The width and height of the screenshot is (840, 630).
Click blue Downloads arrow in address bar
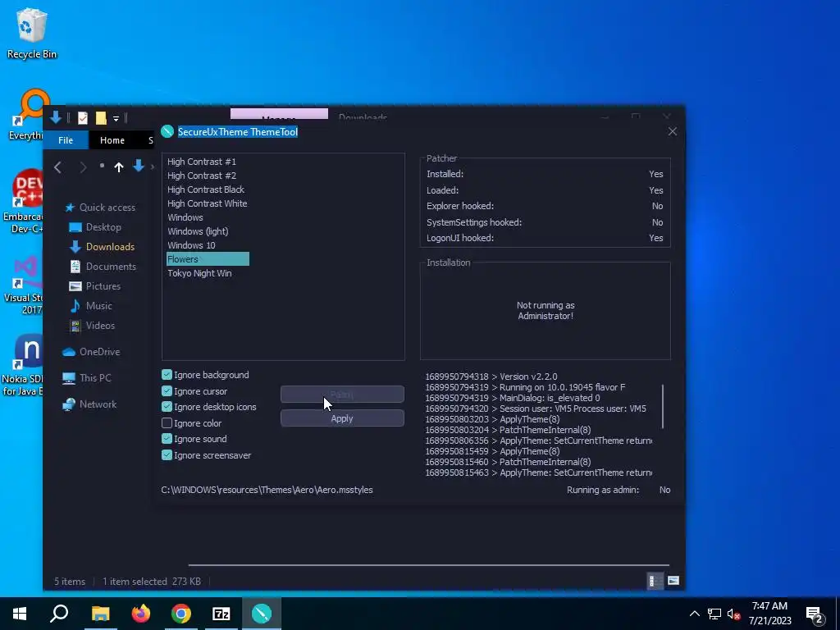(x=138, y=166)
